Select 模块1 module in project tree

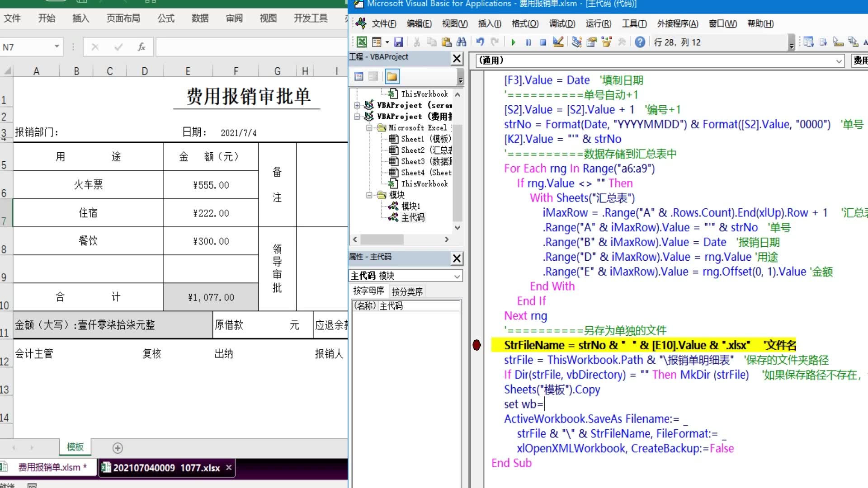[x=405, y=206]
